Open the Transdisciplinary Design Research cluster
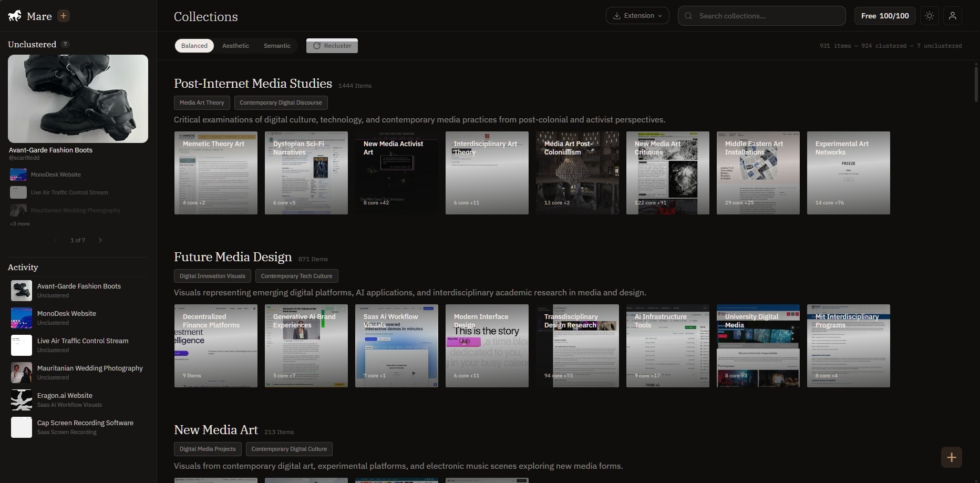This screenshot has width=980, height=483. coord(577,346)
